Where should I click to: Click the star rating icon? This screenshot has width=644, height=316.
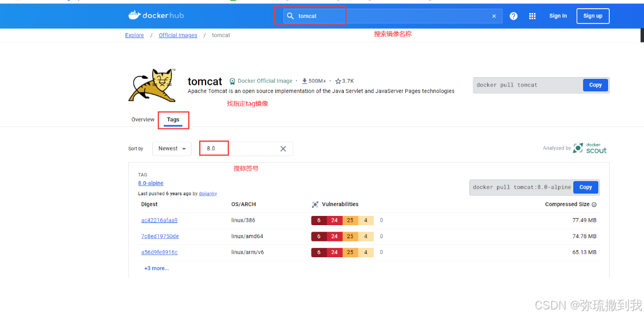(338, 81)
